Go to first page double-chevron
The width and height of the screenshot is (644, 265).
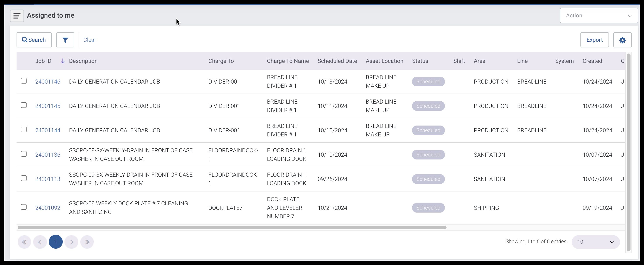(x=24, y=242)
